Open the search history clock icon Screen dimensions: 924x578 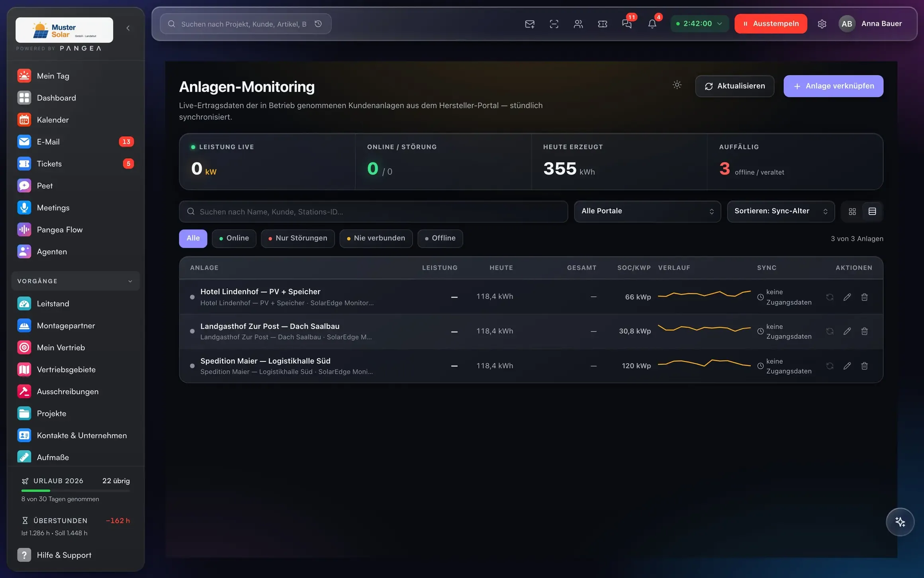click(x=318, y=24)
